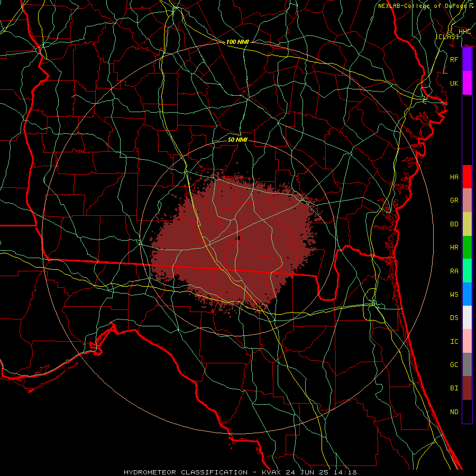Click the BD legend label

pyautogui.click(x=454, y=224)
